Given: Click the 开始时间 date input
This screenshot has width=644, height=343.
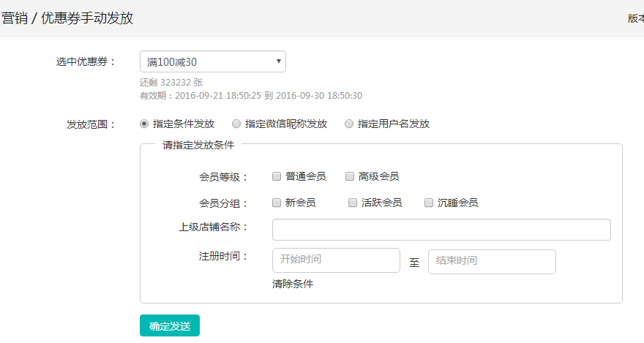Looking at the screenshot, I should click(x=336, y=260).
